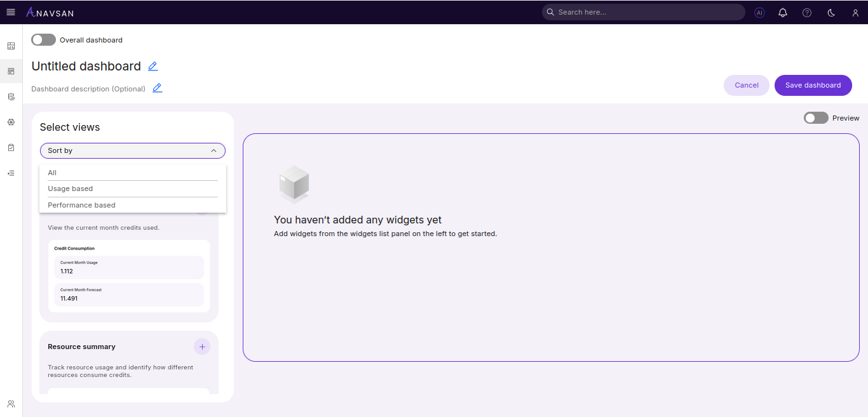This screenshot has height=417, width=868.
Task: Click the AI assistant icon
Action: (759, 12)
